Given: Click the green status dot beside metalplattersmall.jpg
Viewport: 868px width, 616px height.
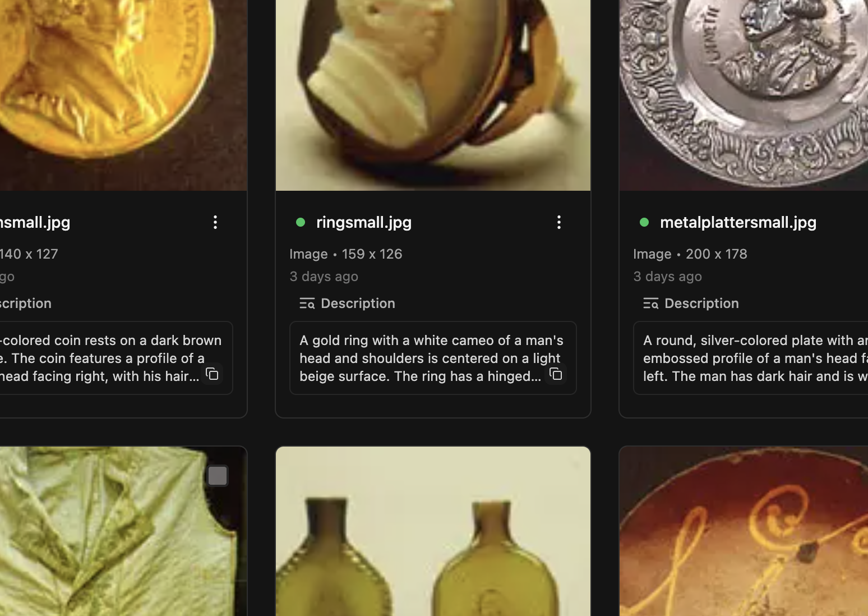Looking at the screenshot, I should point(644,222).
